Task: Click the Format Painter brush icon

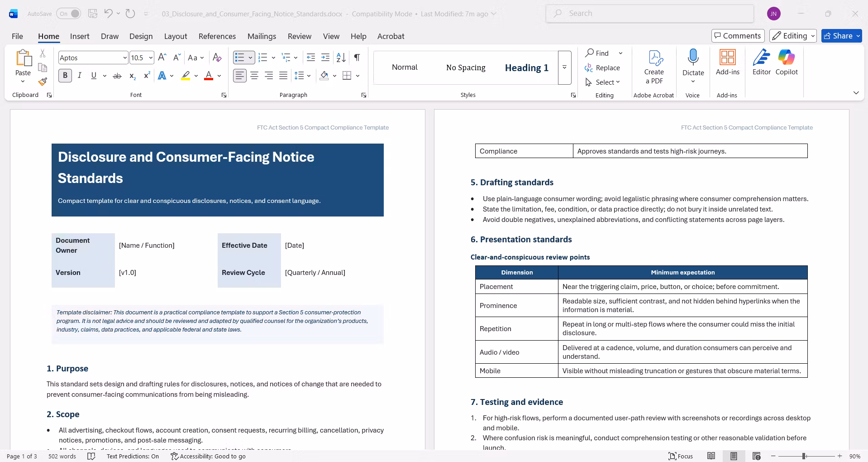Action: (43, 82)
